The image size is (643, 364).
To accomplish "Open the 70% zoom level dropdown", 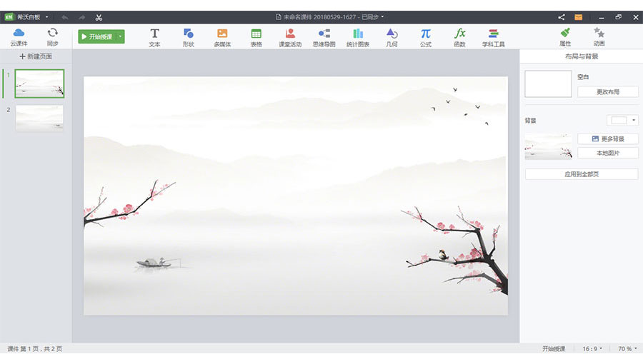I will 627,349.
